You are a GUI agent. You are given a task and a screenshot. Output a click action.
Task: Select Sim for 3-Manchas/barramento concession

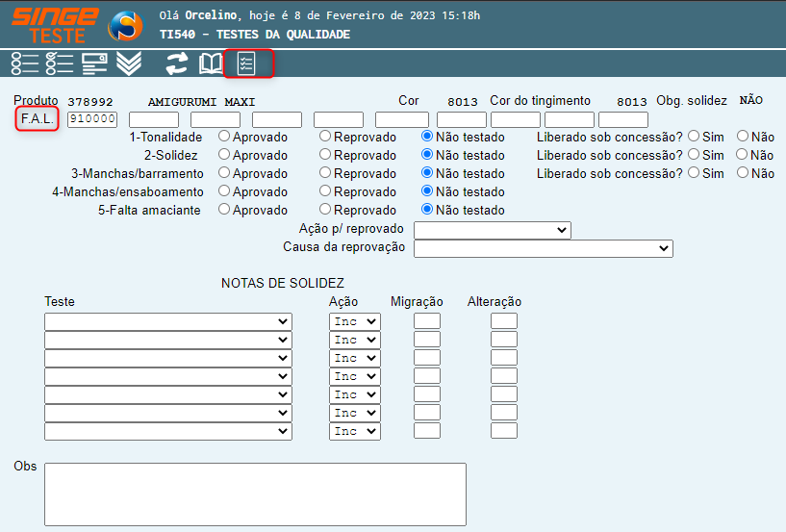694,174
